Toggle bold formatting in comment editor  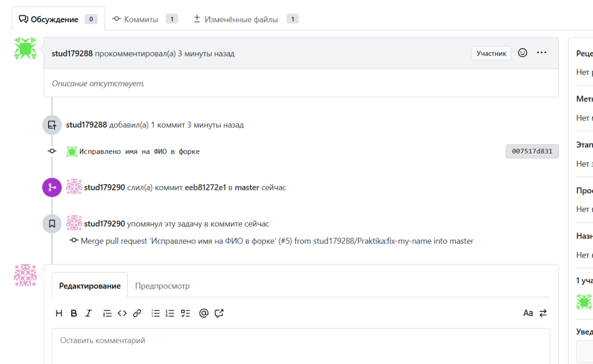click(x=74, y=313)
